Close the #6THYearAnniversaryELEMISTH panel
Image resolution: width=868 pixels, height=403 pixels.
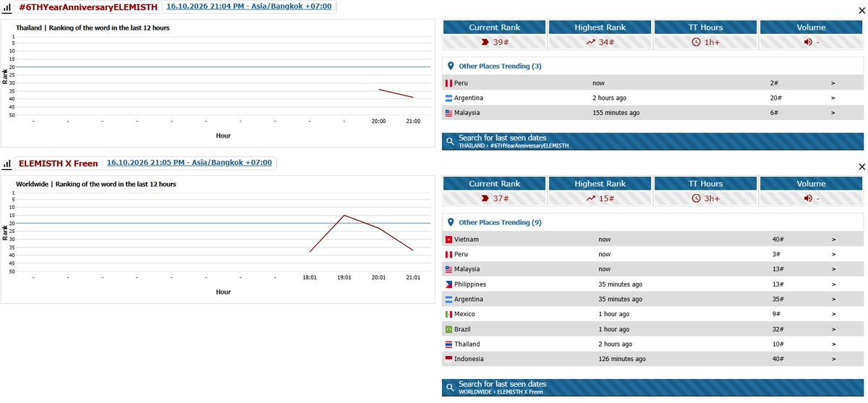(x=860, y=11)
